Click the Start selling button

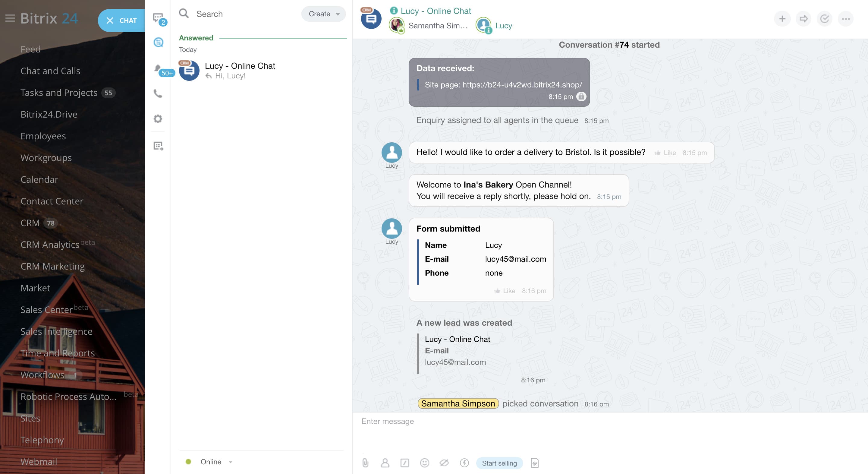click(x=499, y=463)
